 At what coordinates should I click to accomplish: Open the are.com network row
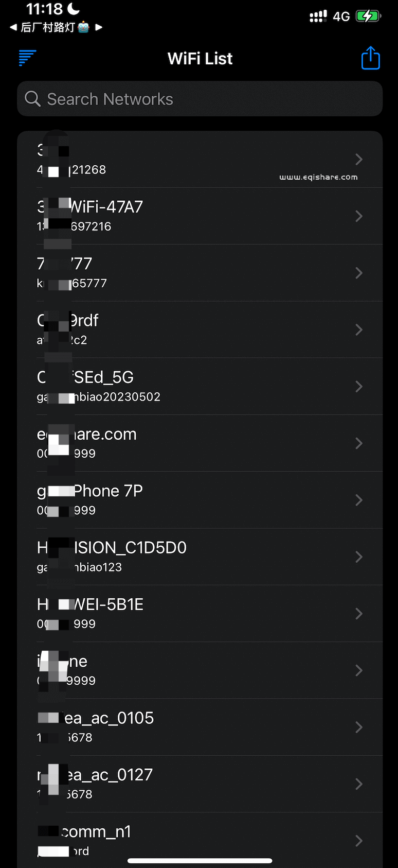point(195,443)
